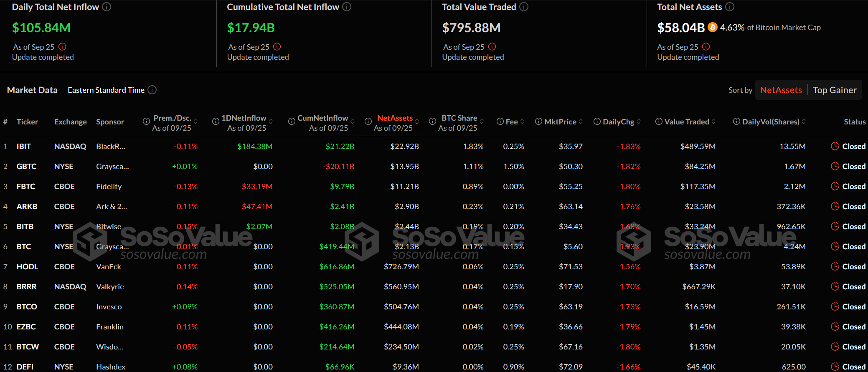The width and height of the screenshot is (868, 372).
Task: Select Top Gainer sort-by tab
Action: tap(835, 90)
